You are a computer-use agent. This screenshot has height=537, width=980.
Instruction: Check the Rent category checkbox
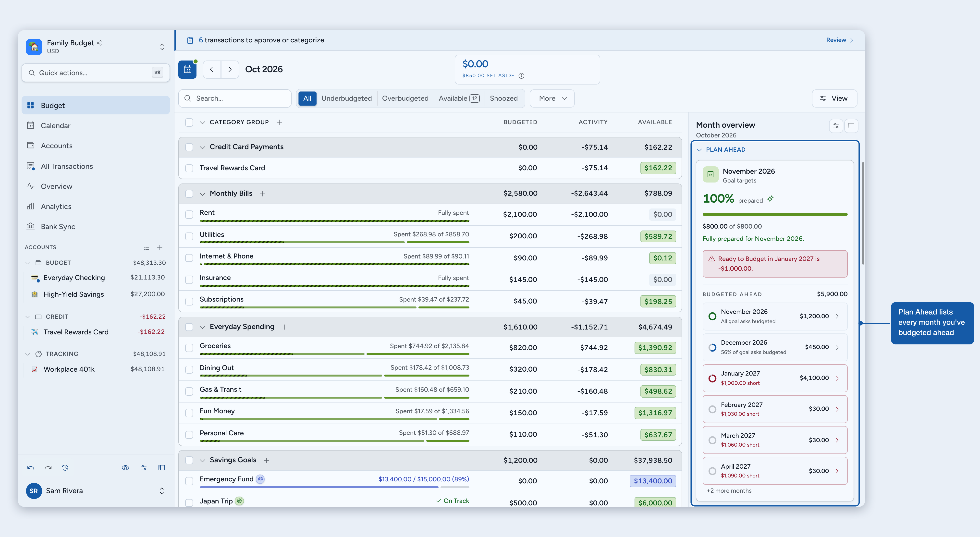coord(189,215)
